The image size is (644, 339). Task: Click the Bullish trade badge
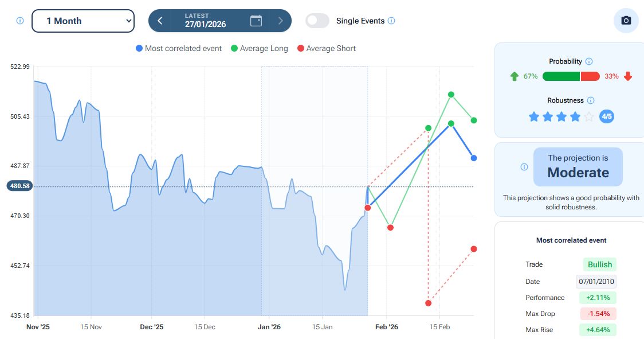pos(600,264)
